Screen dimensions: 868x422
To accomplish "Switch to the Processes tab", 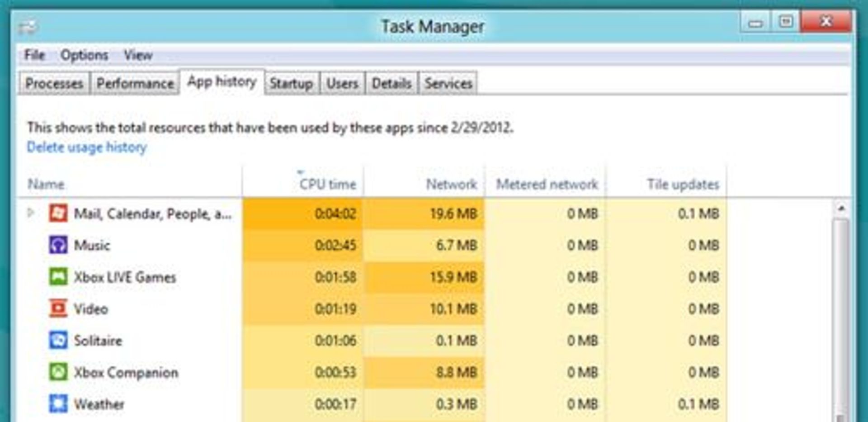I will [x=54, y=83].
